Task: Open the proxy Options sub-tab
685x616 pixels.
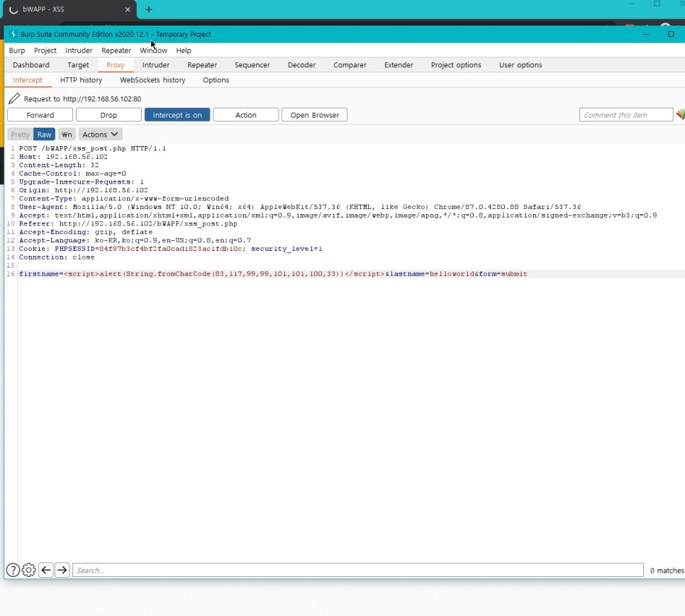Action: coord(216,80)
